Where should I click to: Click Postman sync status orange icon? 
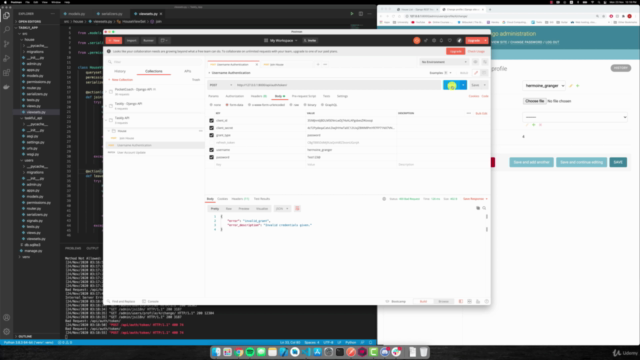coord(416,40)
